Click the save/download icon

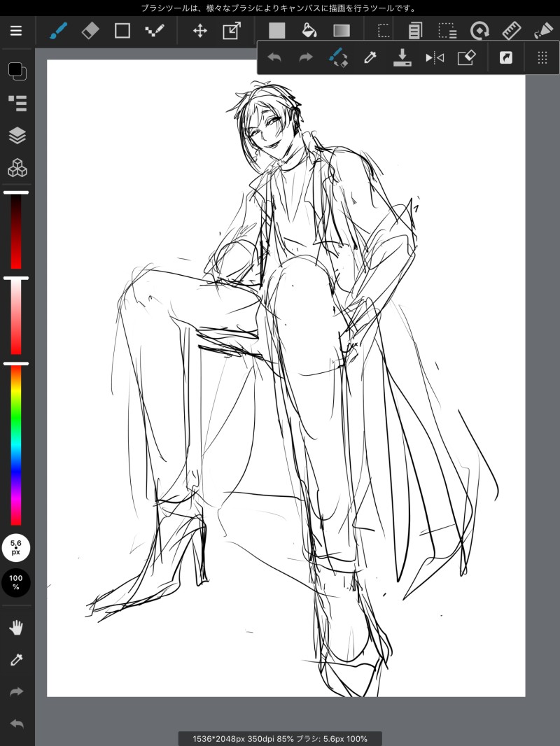click(x=402, y=57)
